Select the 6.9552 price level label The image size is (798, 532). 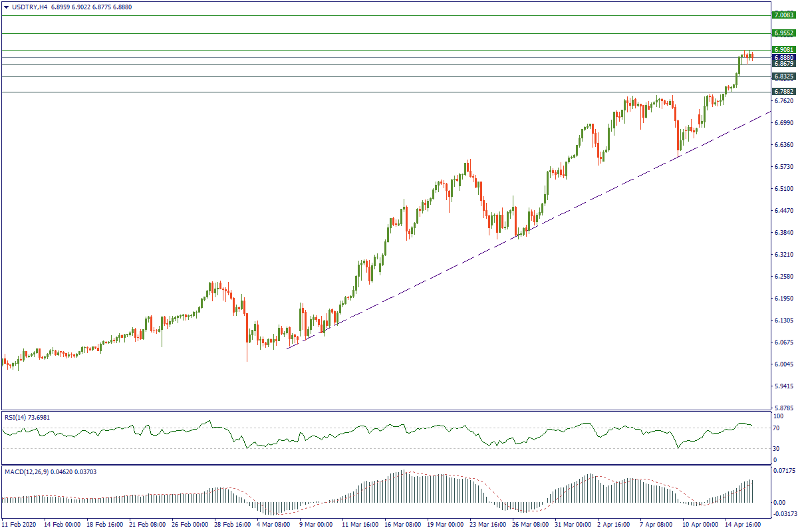783,33
